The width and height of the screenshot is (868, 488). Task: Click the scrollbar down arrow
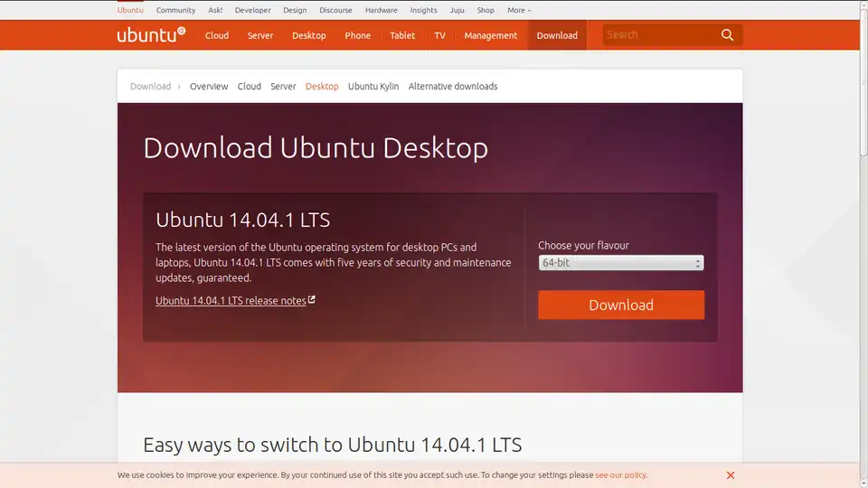(x=863, y=483)
